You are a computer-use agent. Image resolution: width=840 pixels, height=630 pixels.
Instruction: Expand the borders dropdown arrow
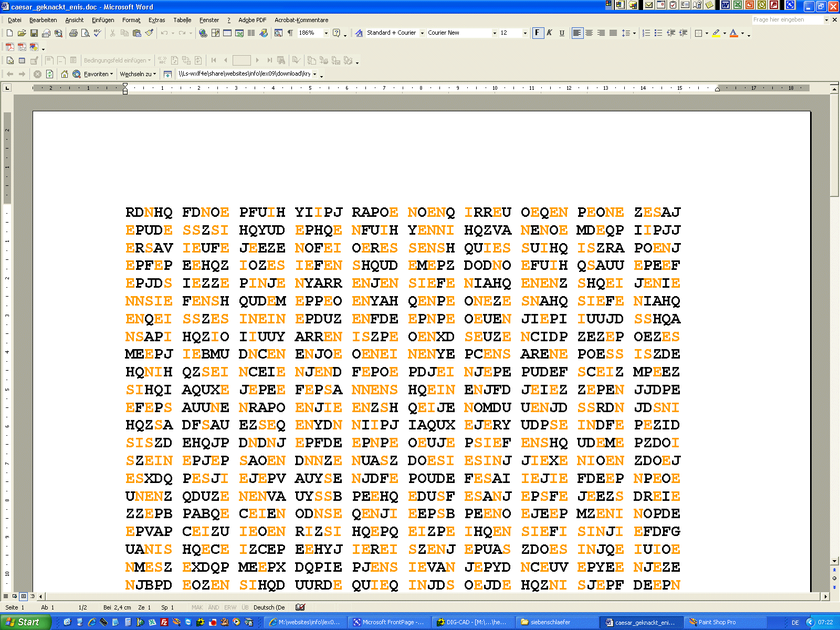(x=707, y=33)
